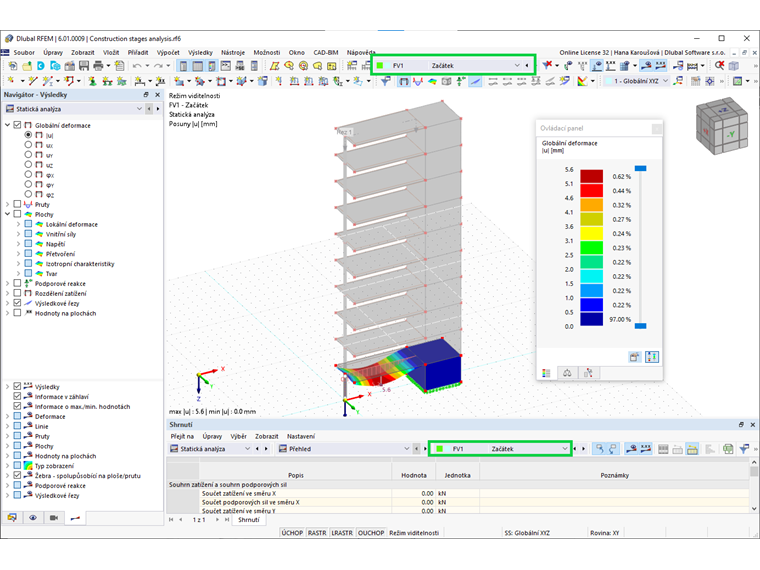Click the control panel color scale tab icon

[x=546, y=373]
